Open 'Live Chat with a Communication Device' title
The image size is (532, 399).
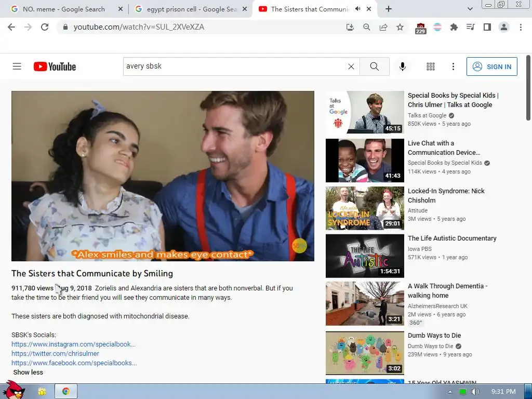[x=444, y=148]
